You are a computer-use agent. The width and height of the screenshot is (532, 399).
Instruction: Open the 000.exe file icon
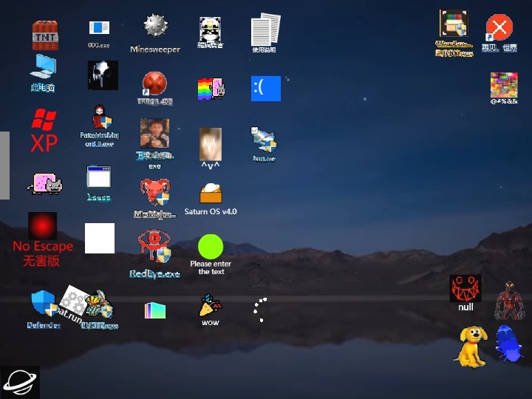point(98,29)
